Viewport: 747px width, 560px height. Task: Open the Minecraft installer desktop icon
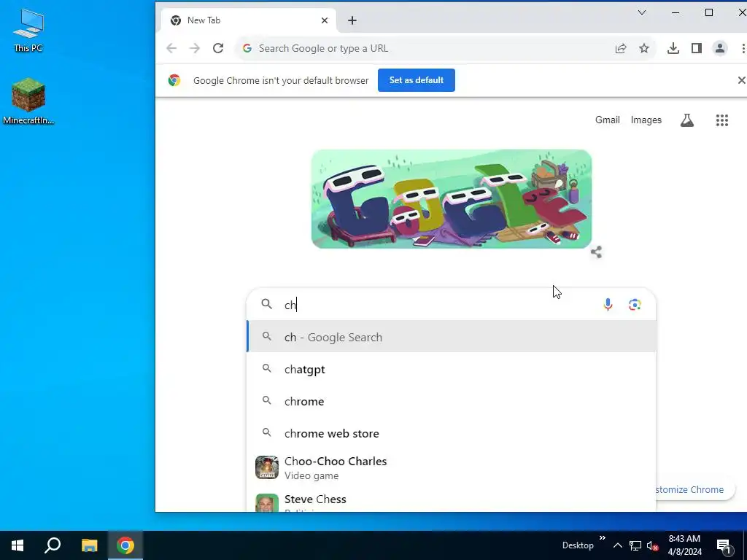[28, 101]
